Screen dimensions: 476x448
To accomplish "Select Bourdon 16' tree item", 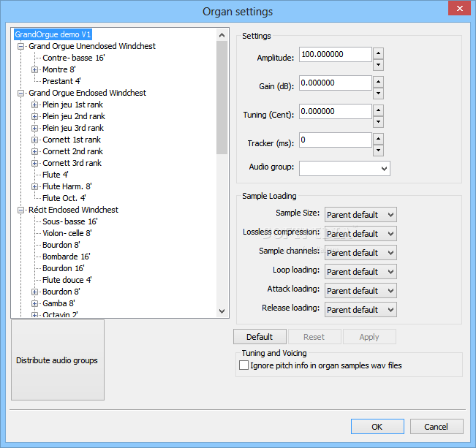I will point(64,268).
